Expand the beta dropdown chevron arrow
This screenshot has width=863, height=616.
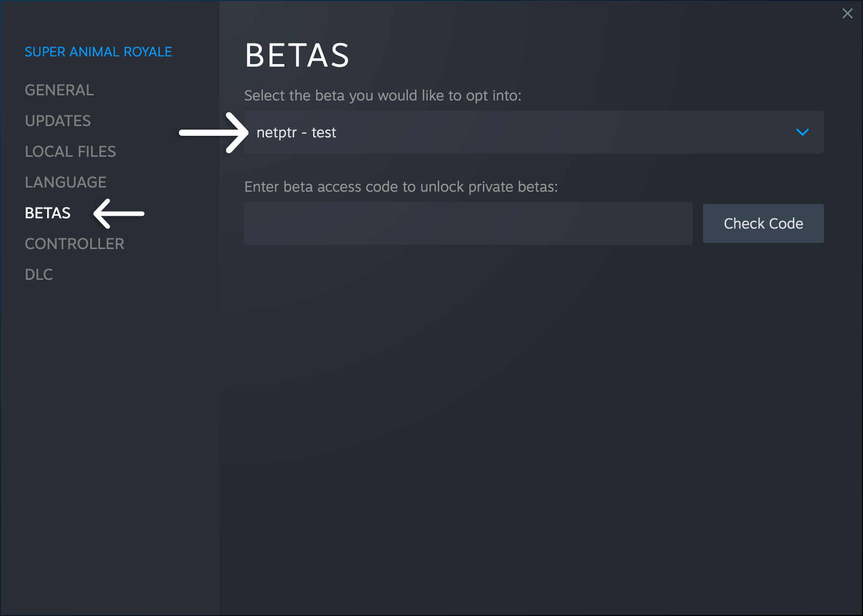point(803,132)
